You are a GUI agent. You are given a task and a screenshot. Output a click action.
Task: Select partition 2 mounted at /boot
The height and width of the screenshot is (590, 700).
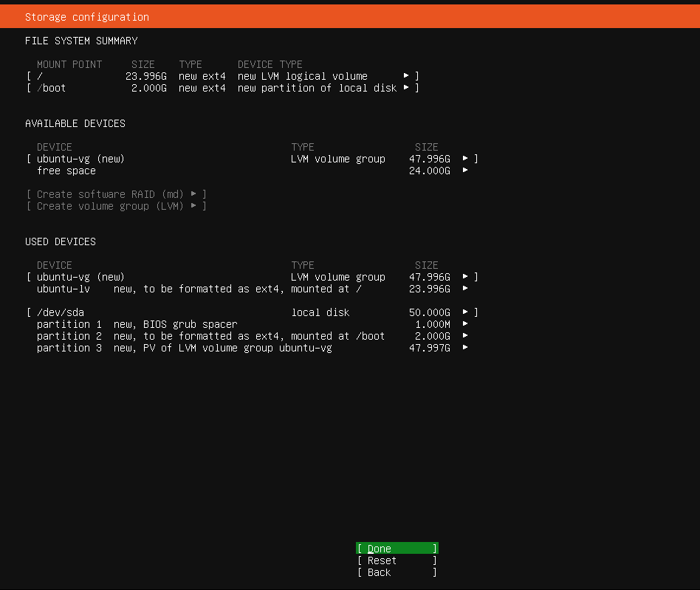tap(253, 336)
